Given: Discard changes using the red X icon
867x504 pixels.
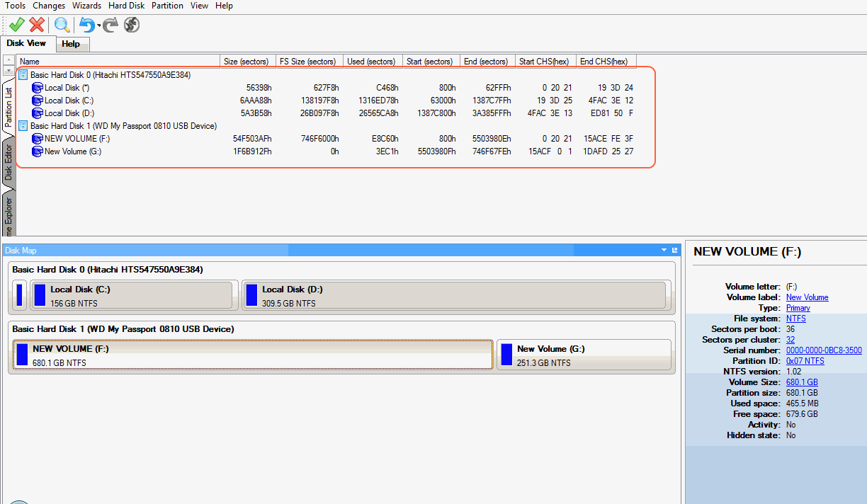Looking at the screenshot, I should pyautogui.click(x=37, y=25).
